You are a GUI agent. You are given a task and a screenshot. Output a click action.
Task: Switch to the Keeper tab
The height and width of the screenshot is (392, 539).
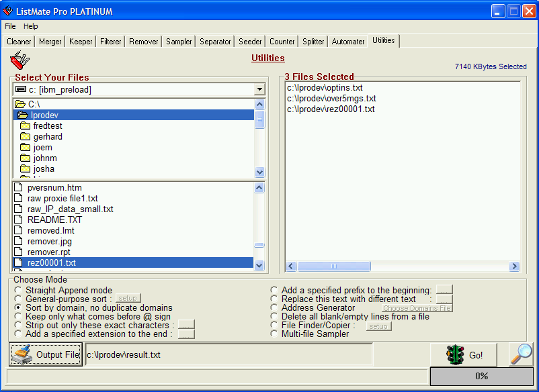(81, 42)
